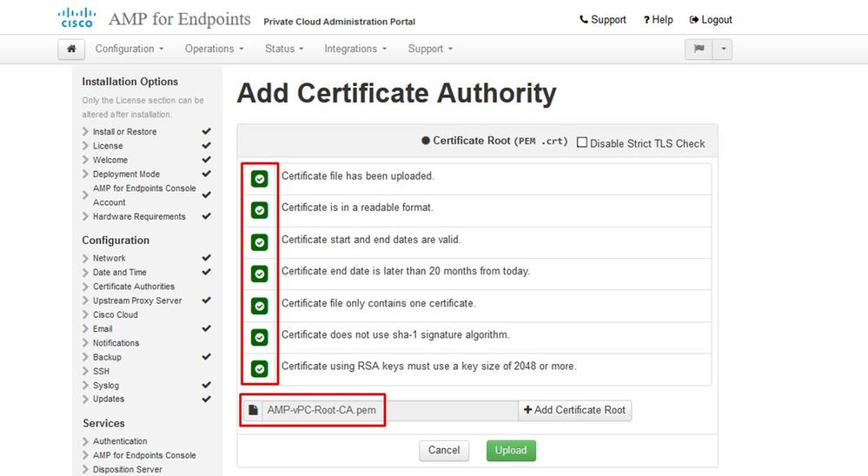Open Cisco Cloud in the sidebar
Screen dimensions: 868x476
[x=116, y=314]
